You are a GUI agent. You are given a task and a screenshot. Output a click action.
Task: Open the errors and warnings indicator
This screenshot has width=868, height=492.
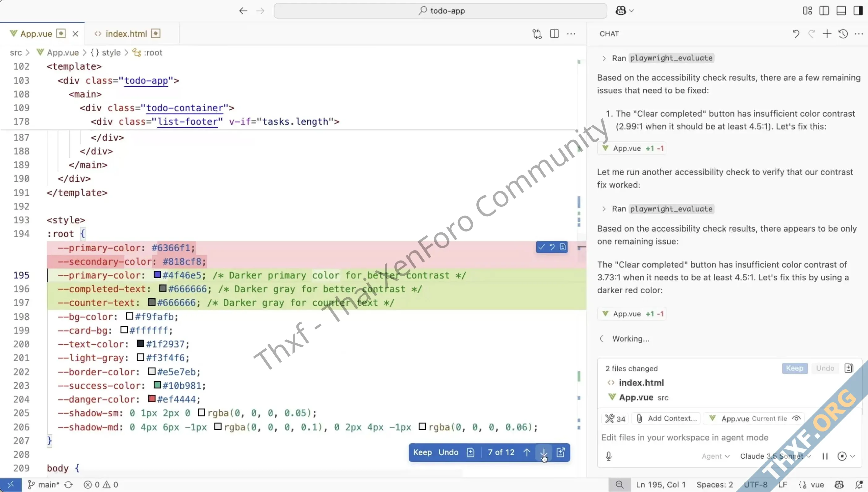[101, 485]
